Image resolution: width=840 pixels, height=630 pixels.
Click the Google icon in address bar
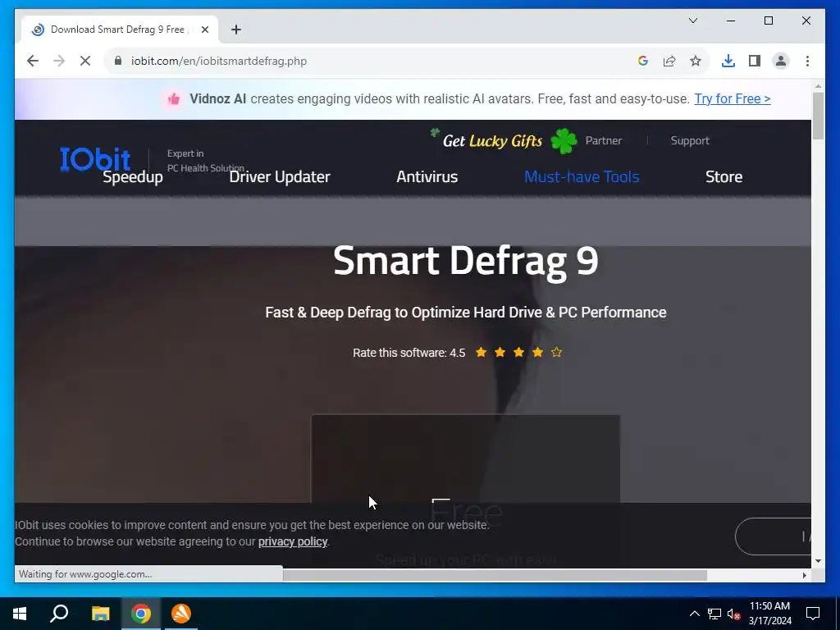point(643,61)
